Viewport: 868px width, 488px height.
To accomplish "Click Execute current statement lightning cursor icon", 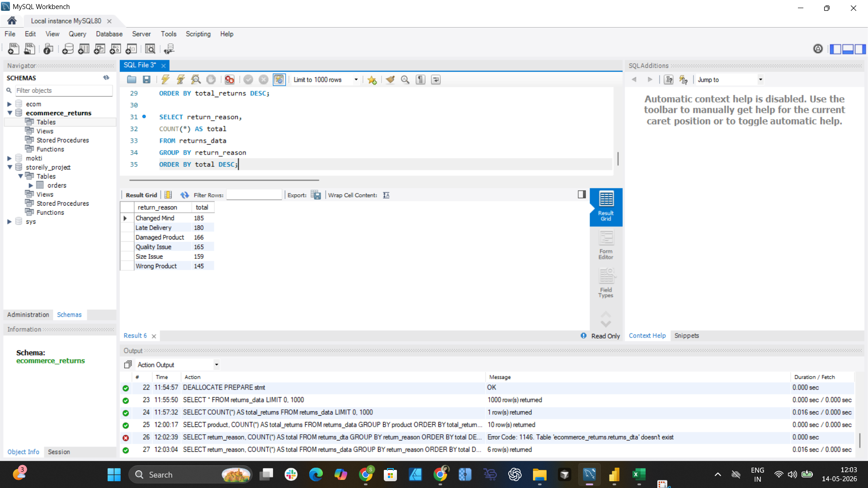I will [x=180, y=80].
